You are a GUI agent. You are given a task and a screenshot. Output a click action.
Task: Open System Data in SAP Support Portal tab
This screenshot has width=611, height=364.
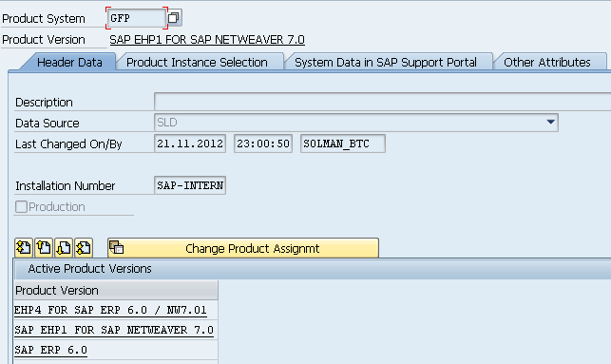pyautogui.click(x=386, y=63)
